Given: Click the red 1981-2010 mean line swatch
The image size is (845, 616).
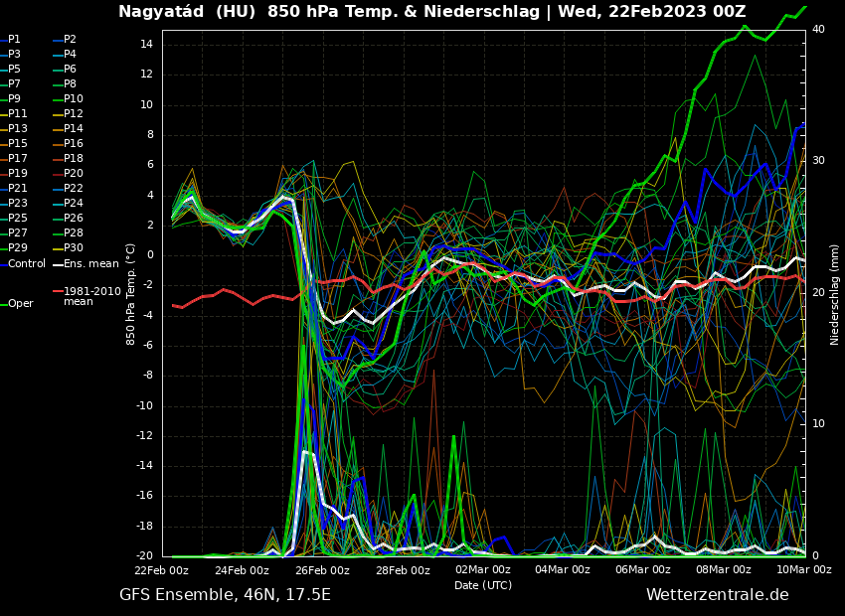Looking at the screenshot, I should click(58, 292).
